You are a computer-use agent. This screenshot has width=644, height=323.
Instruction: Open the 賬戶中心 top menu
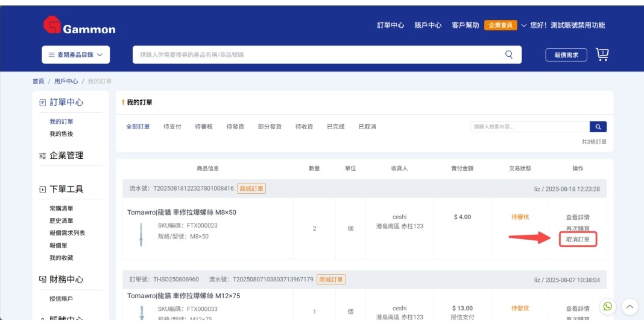point(428,25)
